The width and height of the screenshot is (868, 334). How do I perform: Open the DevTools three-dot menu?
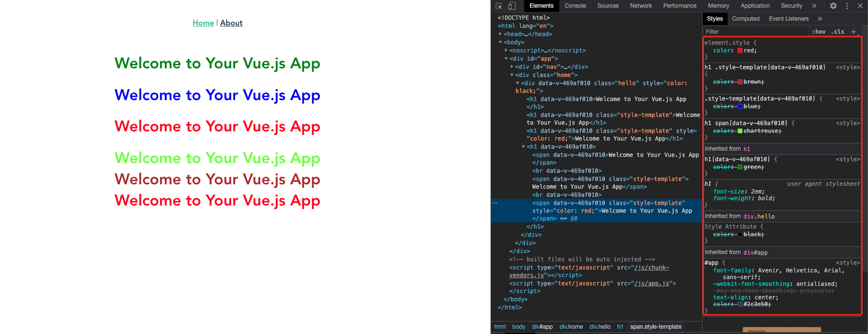[x=847, y=6]
